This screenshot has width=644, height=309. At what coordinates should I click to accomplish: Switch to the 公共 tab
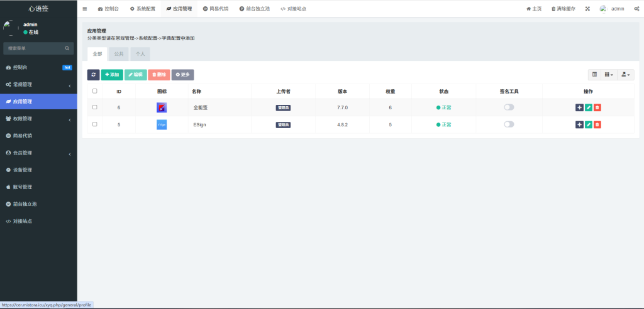[x=119, y=54]
